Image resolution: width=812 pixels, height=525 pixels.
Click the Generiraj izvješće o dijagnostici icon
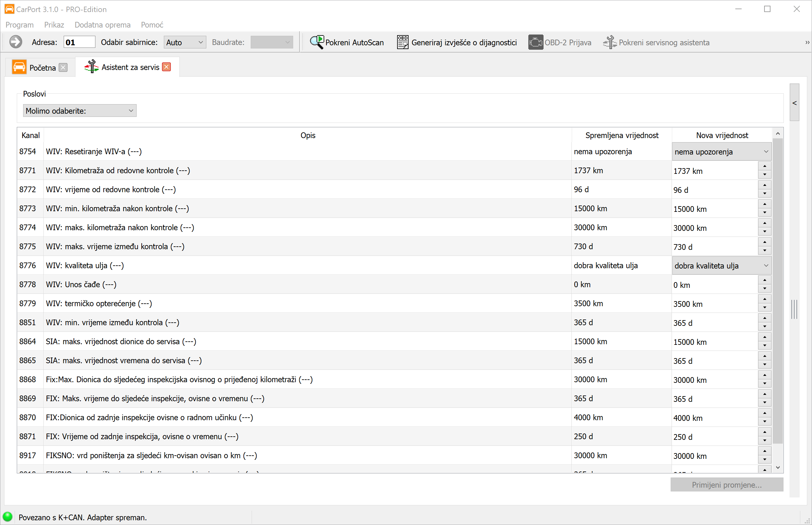click(x=403, y=42)
